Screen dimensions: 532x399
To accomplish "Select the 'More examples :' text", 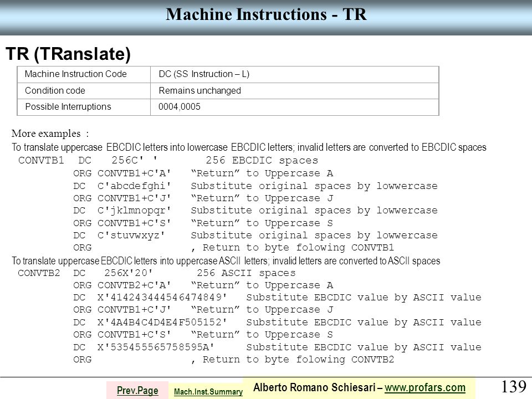I will (50, 134).
